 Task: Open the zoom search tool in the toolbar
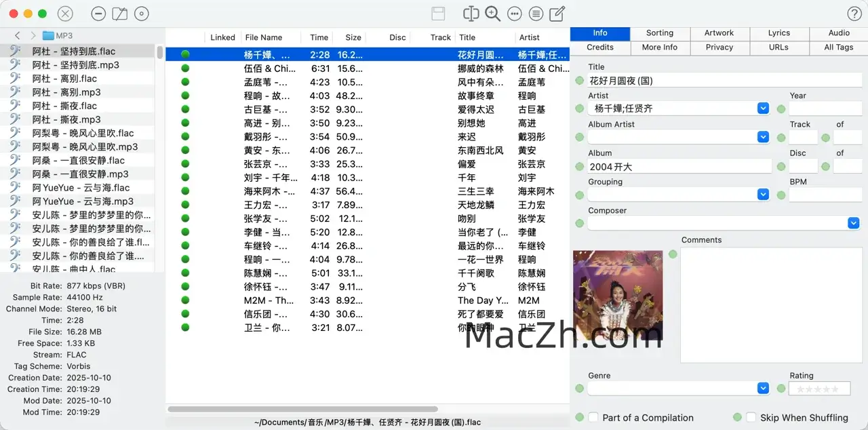[x=492, y=14]
